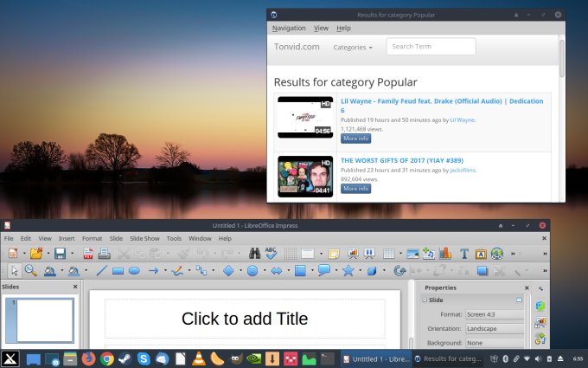This screenshot has width=588, height=368.
Task: Choose the Ellipse drawing tool
Action: pos(135,271)
